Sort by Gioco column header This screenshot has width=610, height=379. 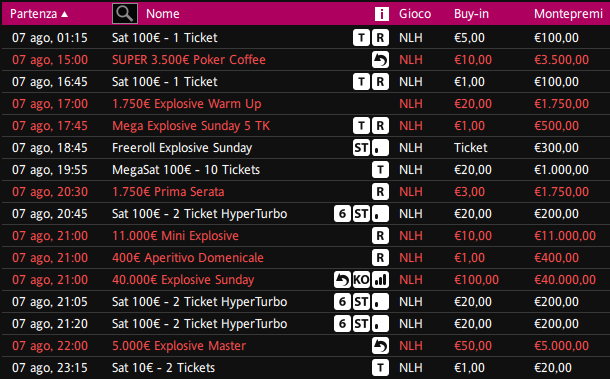[x=415, y=14]
